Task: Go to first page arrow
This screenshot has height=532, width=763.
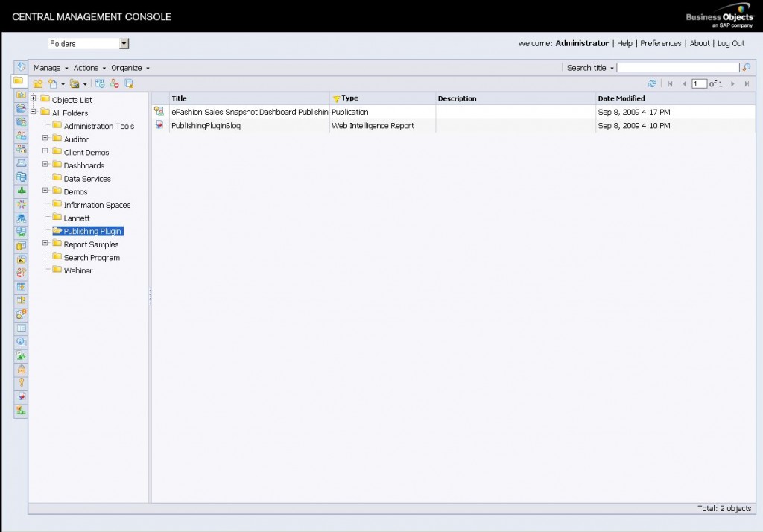Action: coord(670,83)
